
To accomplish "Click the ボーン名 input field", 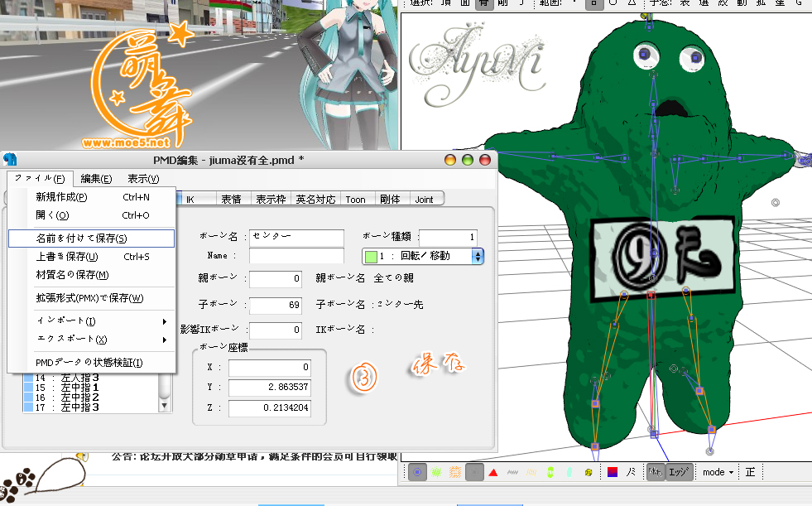I will click(296, 238).
